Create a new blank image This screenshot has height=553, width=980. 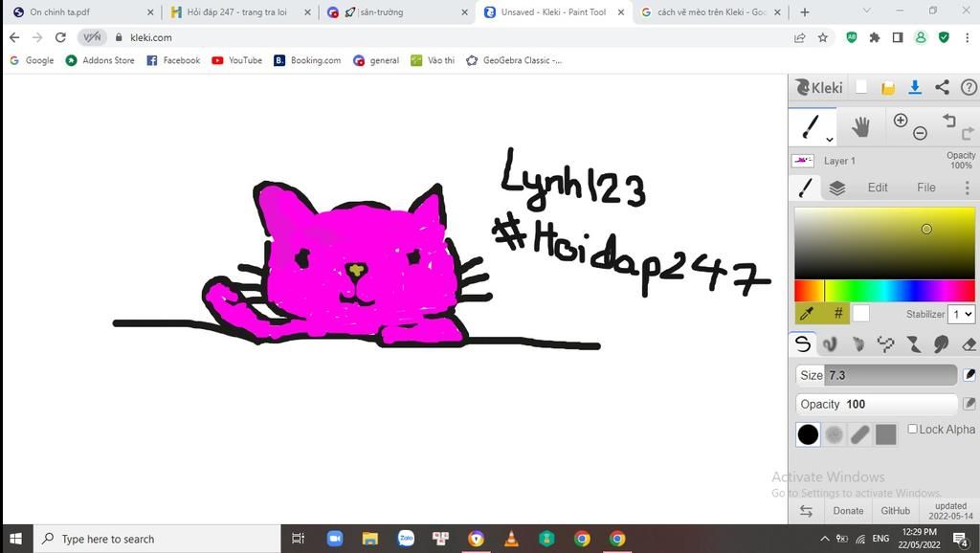coord(861,87)
